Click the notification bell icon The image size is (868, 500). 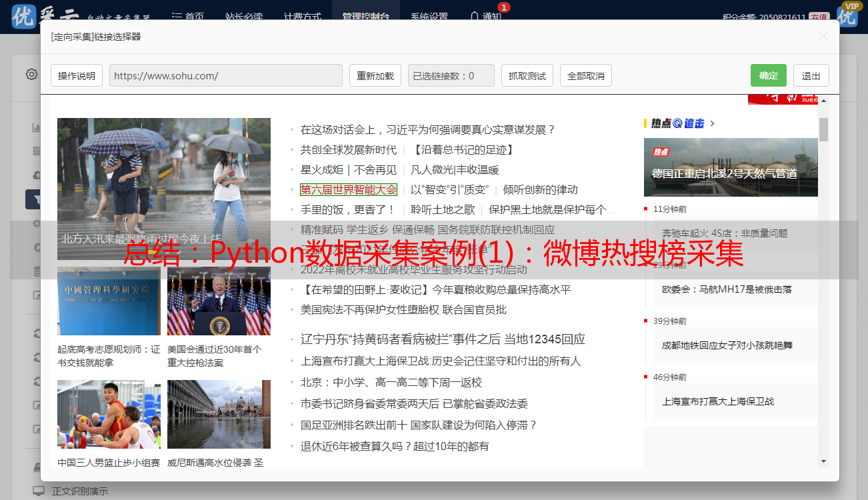click(475, 16)
